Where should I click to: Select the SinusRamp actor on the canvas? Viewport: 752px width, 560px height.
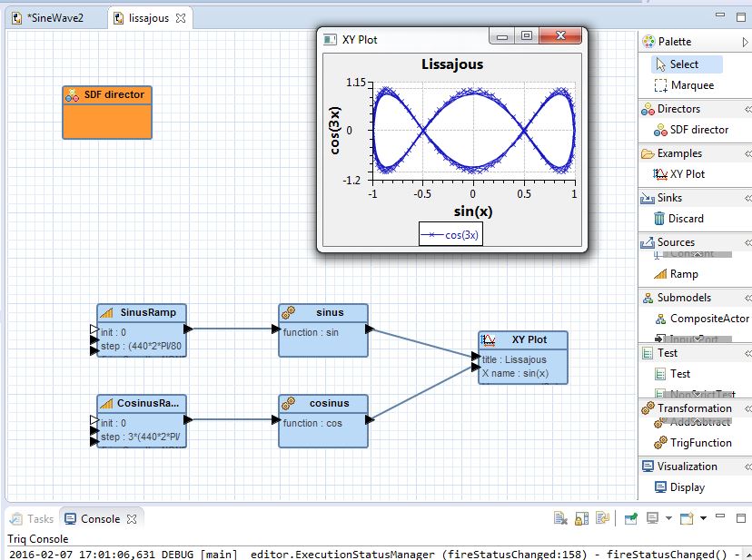(x=142, y=330)
